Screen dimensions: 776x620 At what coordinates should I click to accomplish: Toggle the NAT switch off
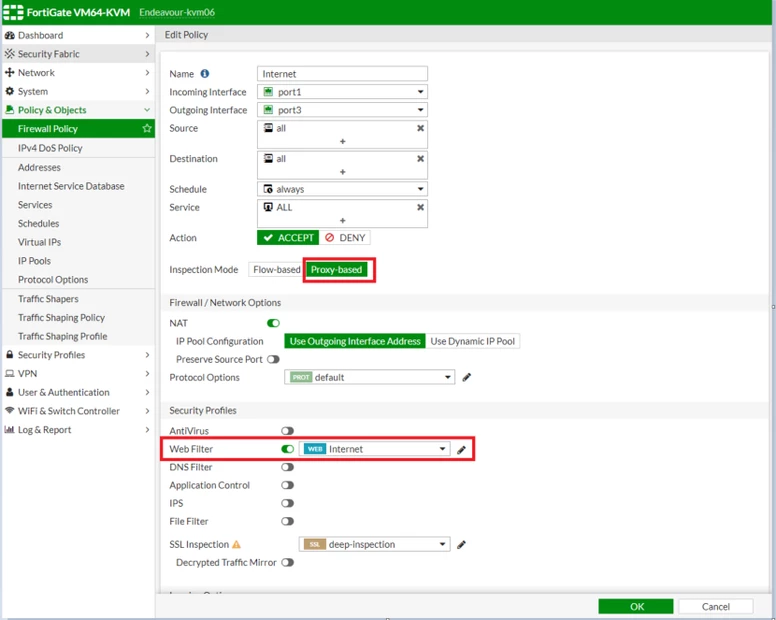click(x=273, y=323)
